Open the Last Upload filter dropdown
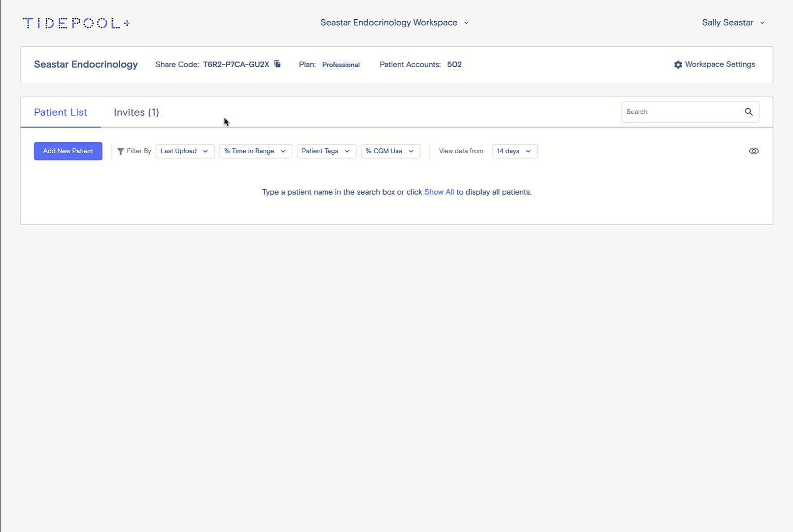The height and width of the screenshot is (532, 793). [x=185, y=151]
